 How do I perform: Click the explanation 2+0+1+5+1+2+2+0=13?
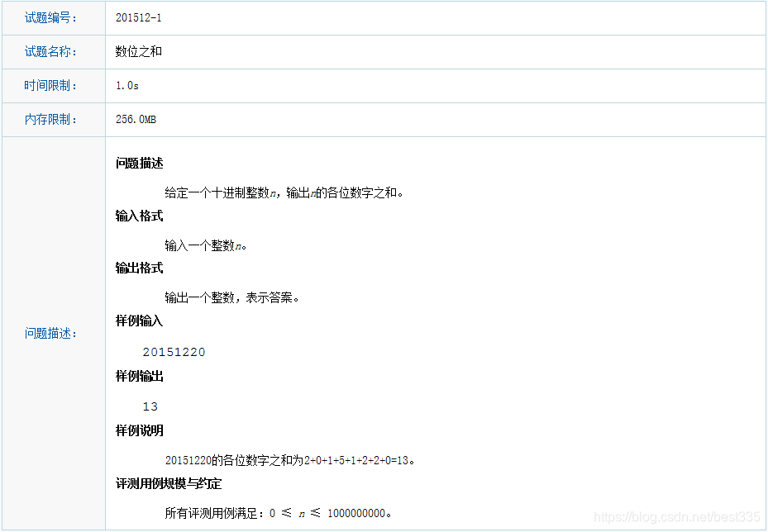pyautogui.click(x=290, y=461)
